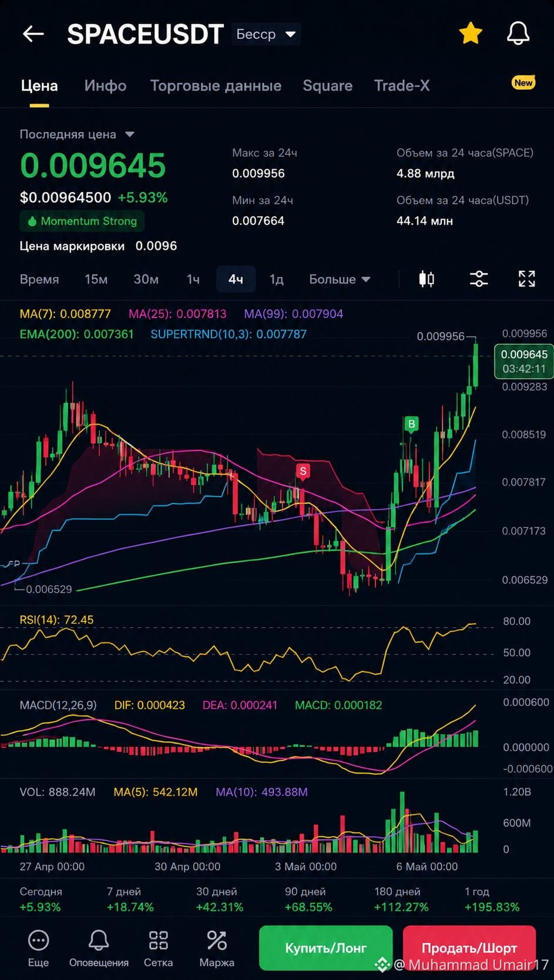Tap the Momentum Strong badge

pyautogui.click(x=82, y=221)
